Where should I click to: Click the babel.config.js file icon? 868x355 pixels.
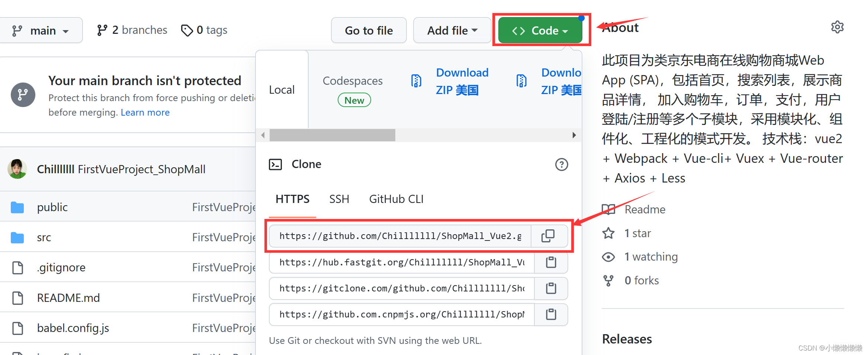pos(17,328)
